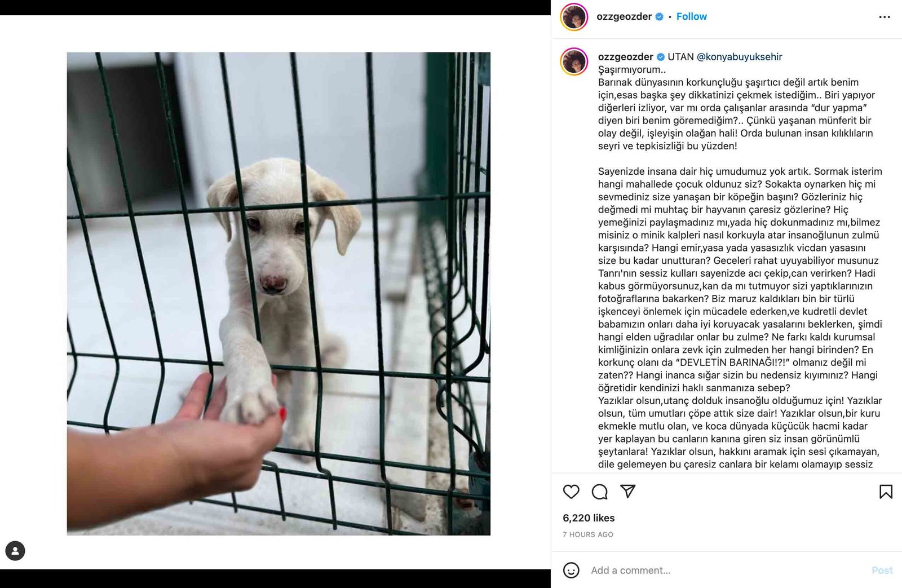
Task: Follow the ozzgeozder account
Action: tap(691, 16)
